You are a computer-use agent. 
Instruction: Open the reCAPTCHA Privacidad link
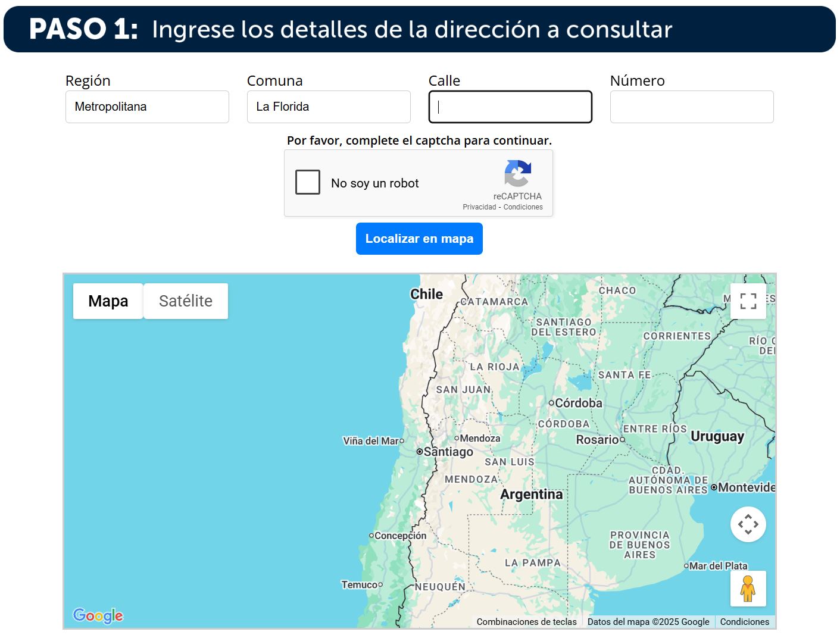480,207
